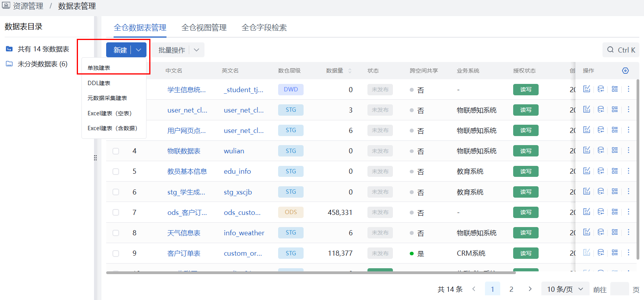Open the column settings gear icon
This screenshot has height=300, width=644.
[x=625, y=71]
